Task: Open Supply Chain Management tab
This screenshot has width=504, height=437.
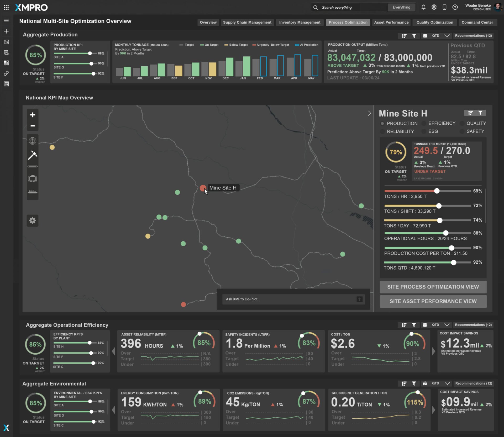Action: tap(247, 23)
